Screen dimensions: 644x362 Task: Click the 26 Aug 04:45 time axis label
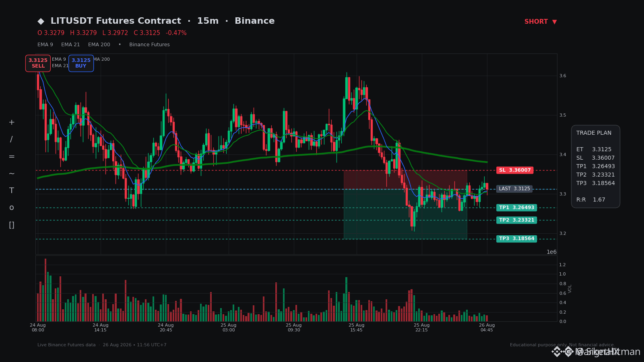click(x=487, y=328)
